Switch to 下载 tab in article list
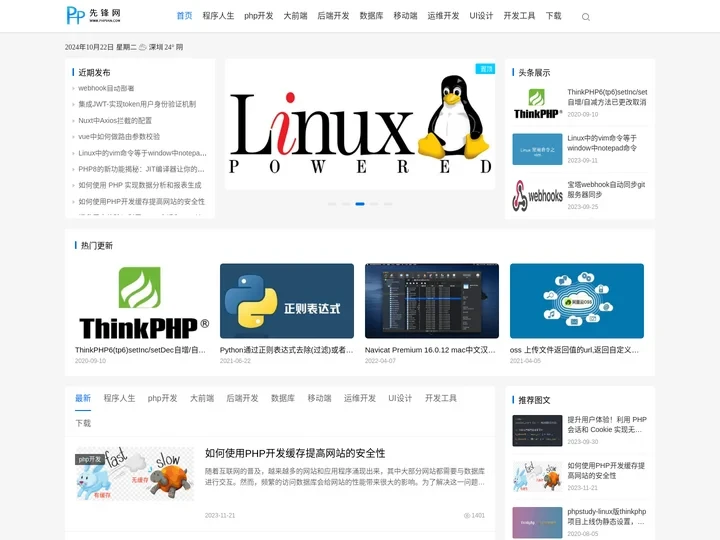This screenshot has width=720, height=540. click(x=83, y=423)
